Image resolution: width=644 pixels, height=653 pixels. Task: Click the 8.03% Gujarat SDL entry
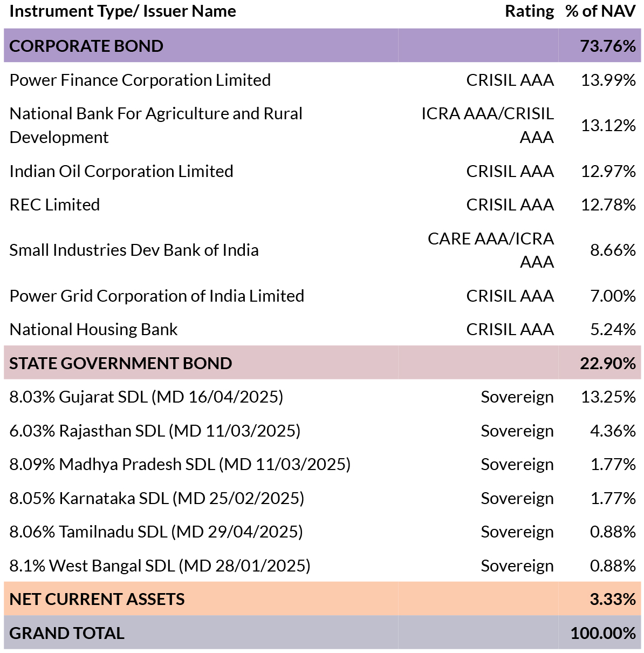[x=146, y=397]
